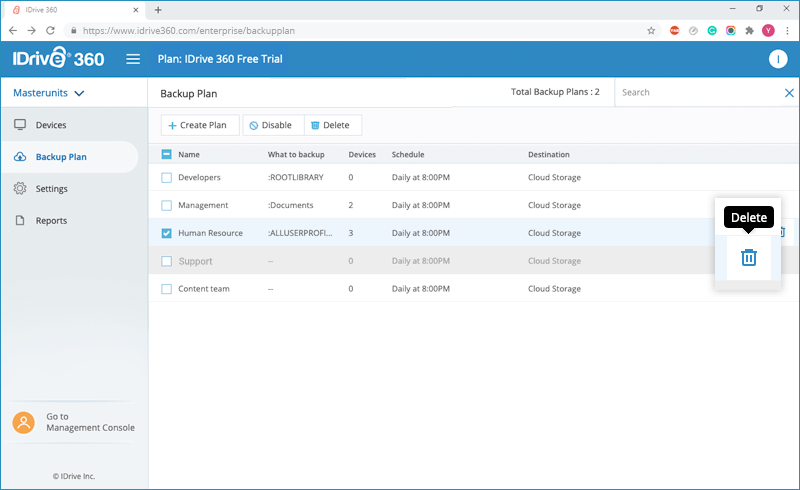Click the Create Plan button

[x=200, y=125]
